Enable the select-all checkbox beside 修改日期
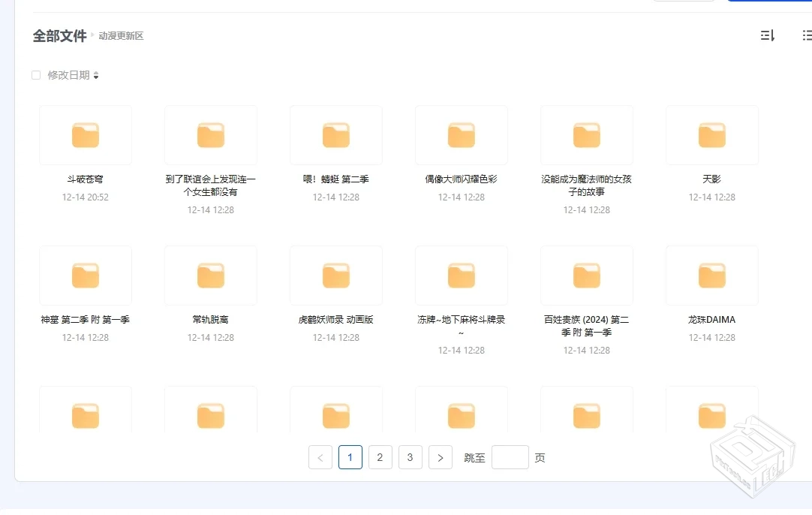The width and height of the screenshot is (812, 515). (35, 74)
